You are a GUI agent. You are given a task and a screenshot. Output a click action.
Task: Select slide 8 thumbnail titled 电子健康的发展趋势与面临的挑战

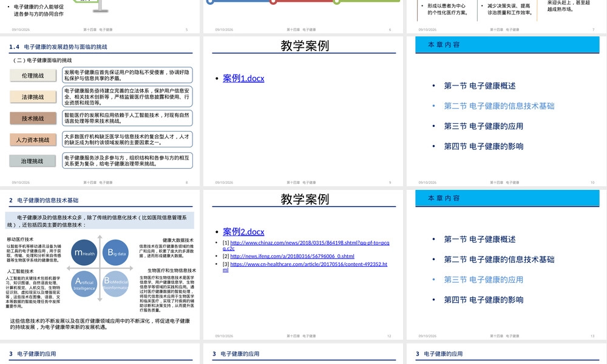click(x=100, y=112)
